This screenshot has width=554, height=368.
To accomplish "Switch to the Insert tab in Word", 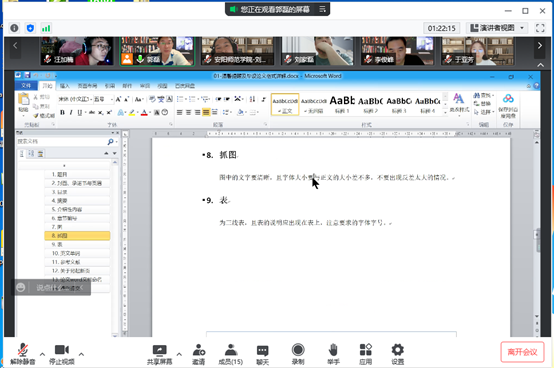I will (x=64, y=86).
